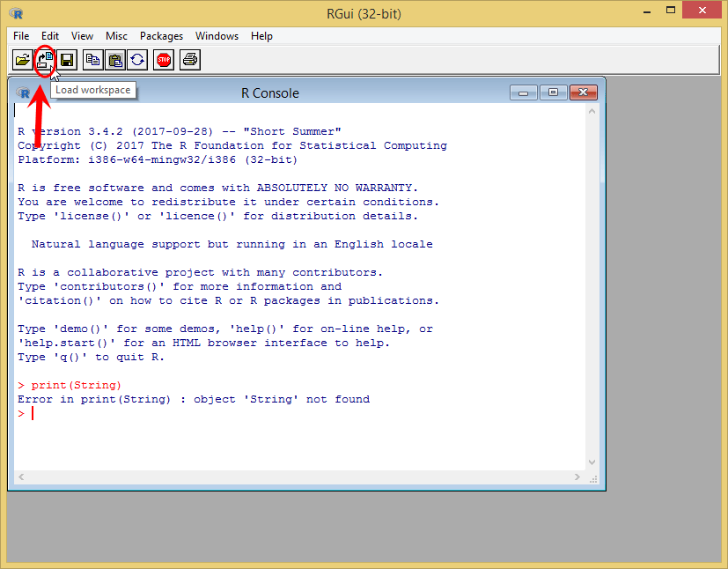Screen dimensions: 728x569
Task: Click the Load workspace toolbar icon
Action: pos(45,60)
